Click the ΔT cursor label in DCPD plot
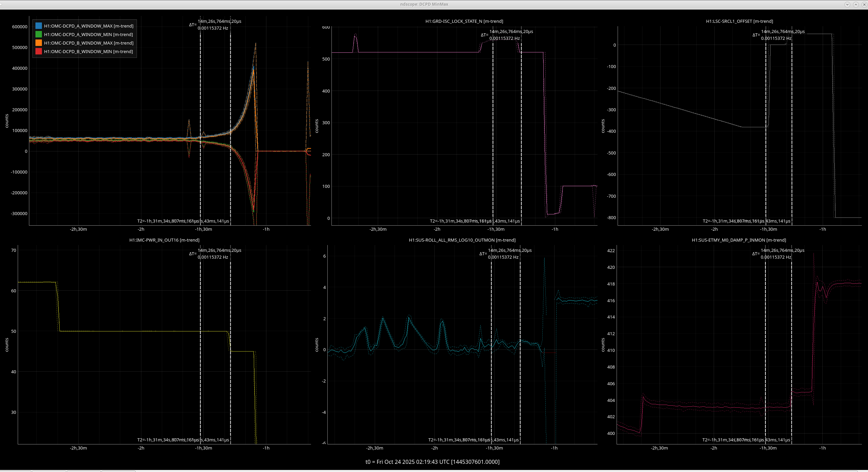Screen dimensions: 868x472 point(215,25)
